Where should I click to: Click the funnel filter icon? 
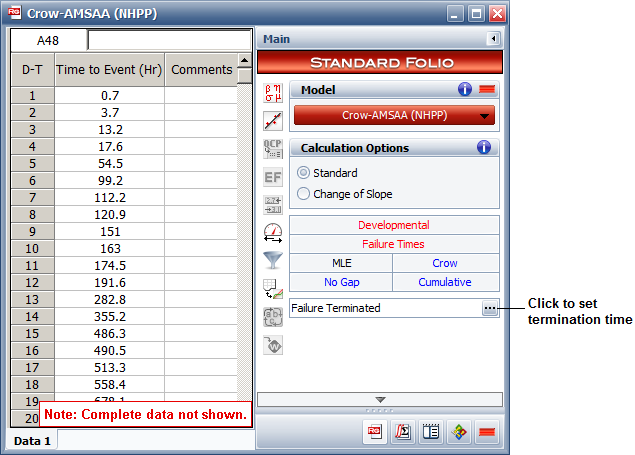pos(272,261)
